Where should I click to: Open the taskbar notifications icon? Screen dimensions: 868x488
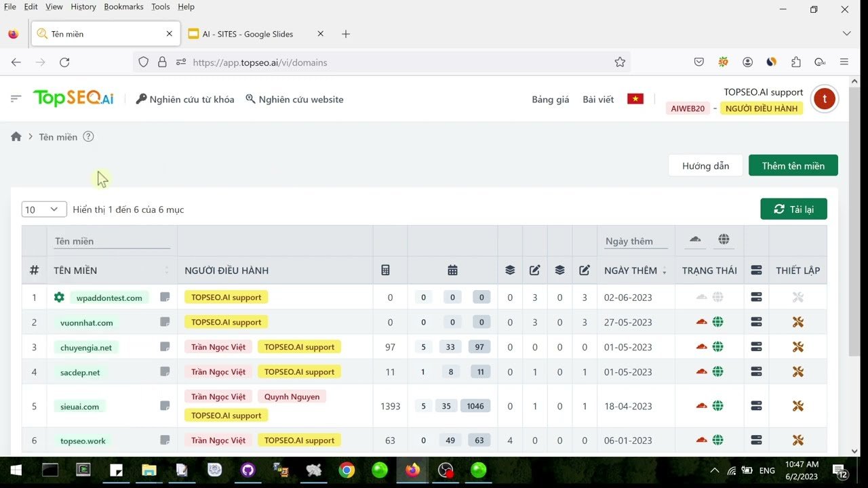point(839,470)
